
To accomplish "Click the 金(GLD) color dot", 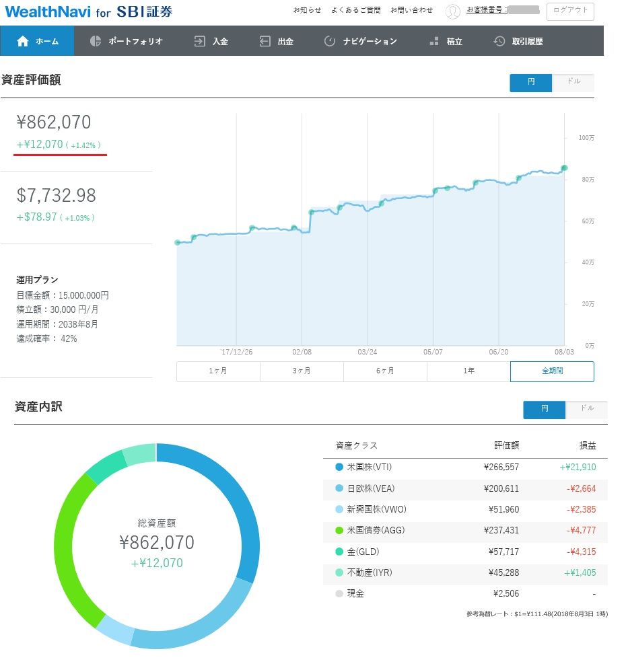I will click(339, 552).
